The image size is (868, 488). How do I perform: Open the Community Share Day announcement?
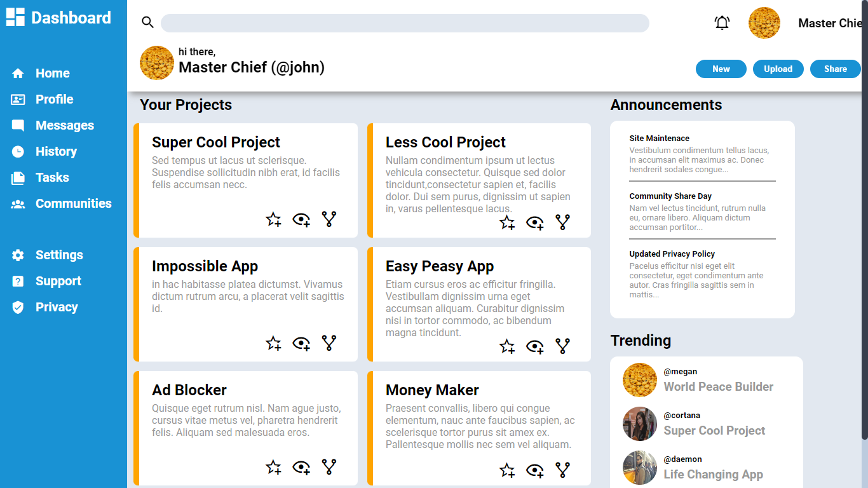click(670, 196)
